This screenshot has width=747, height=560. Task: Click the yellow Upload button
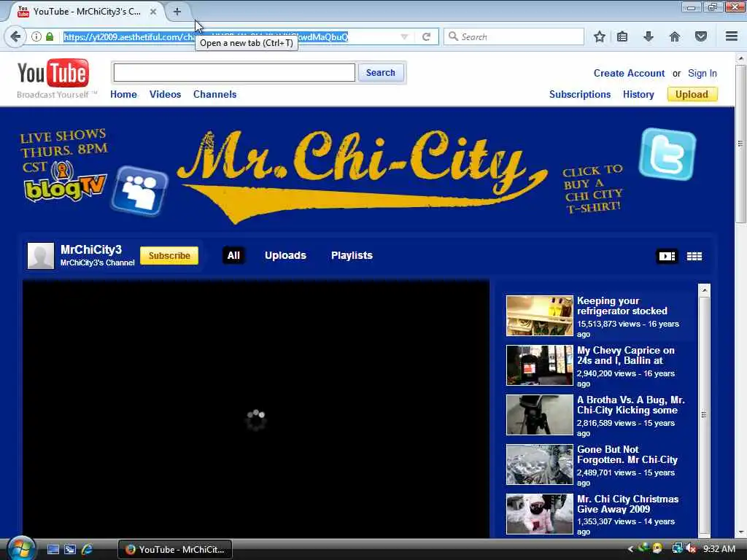point(692,94)
